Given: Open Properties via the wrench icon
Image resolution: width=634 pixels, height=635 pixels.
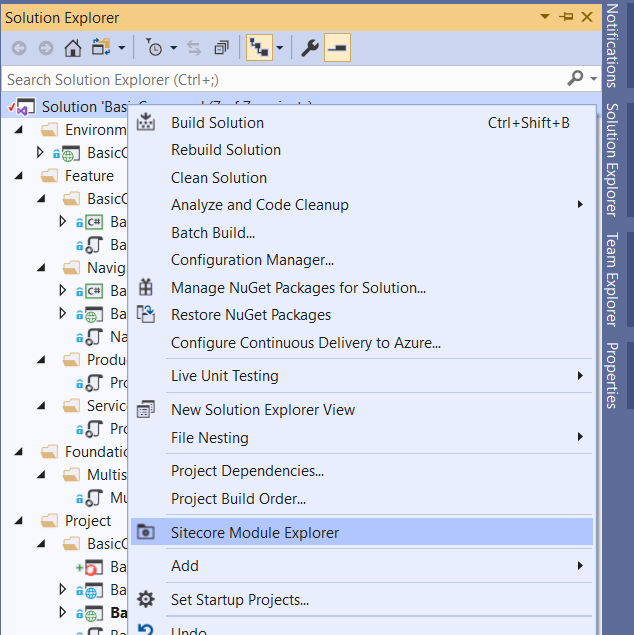Looking at the screenshot, I should tap(310, 48).
